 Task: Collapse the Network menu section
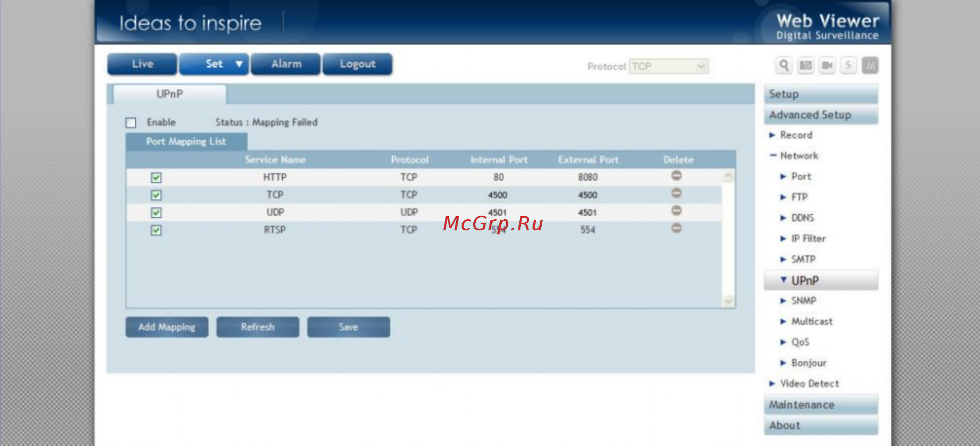[x=794, y=156]
